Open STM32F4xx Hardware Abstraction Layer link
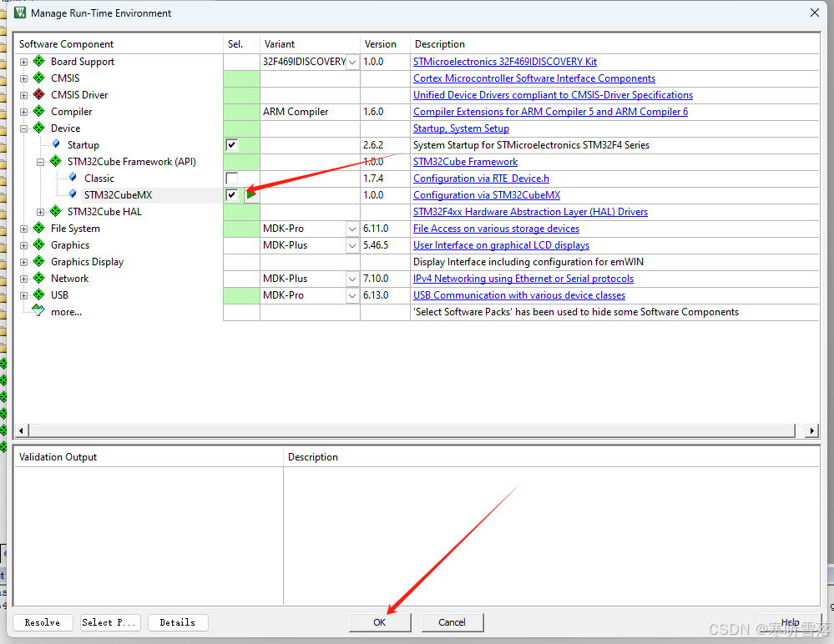Screen dimensions: 834x644 530,212
